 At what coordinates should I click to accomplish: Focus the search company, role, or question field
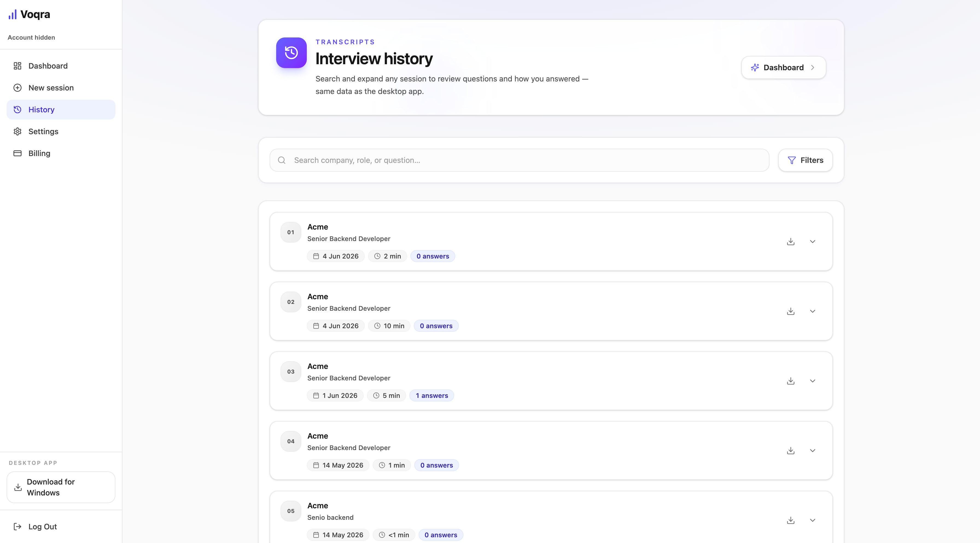(x=519, y=160)
